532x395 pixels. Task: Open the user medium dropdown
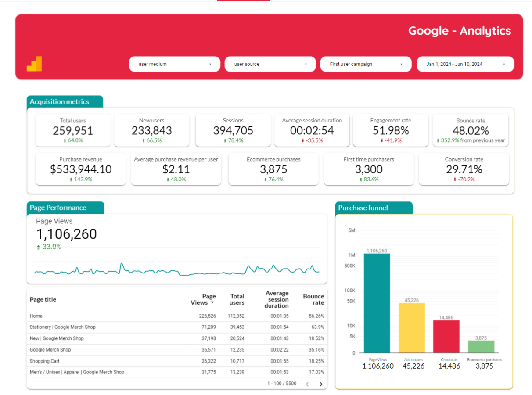tap(175, 64)
